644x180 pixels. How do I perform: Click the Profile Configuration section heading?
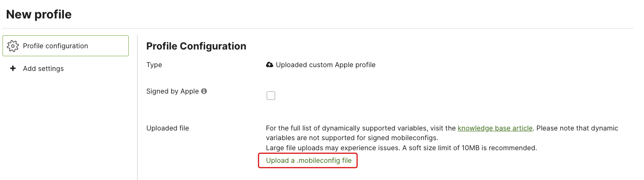pos(196,46)
